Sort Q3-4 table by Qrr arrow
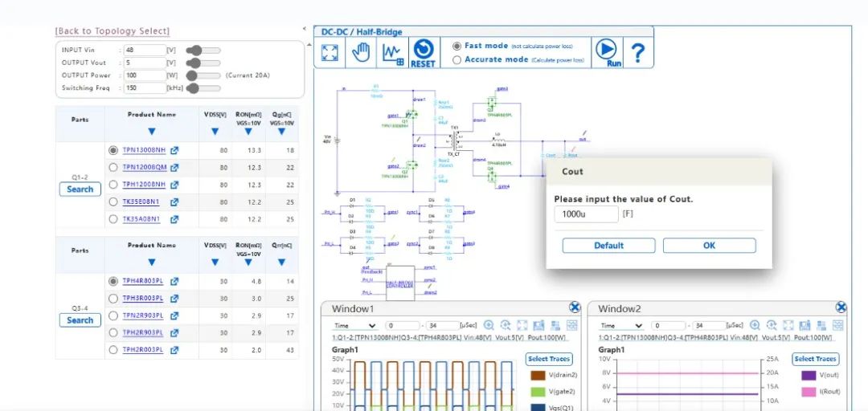This screenshot has width=868, height=411. (282, 262)
